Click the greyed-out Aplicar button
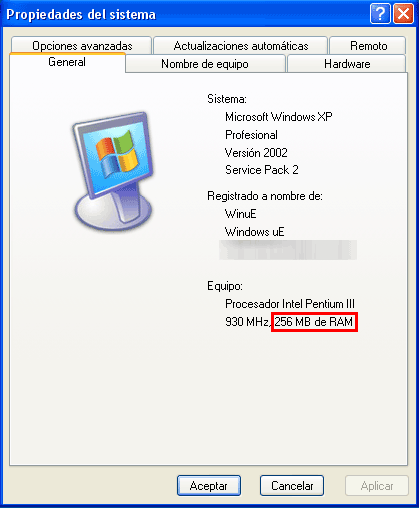419x508 pixels. pyautogui.click(x=377, y=486)
